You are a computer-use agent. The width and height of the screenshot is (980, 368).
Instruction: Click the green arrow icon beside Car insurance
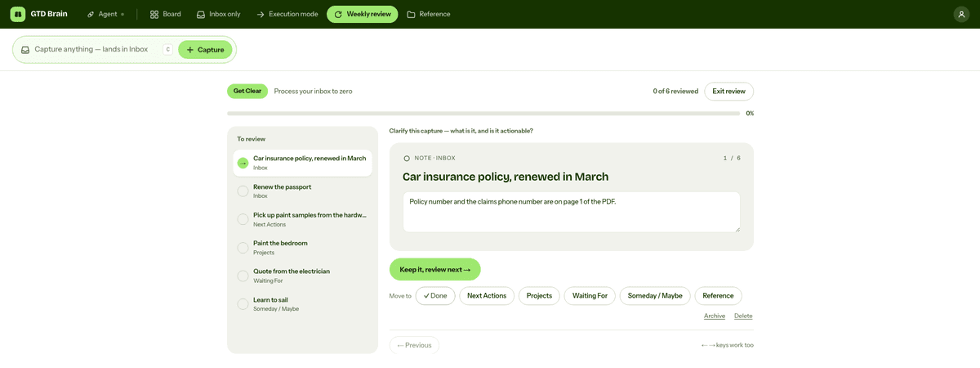(243, 163)
